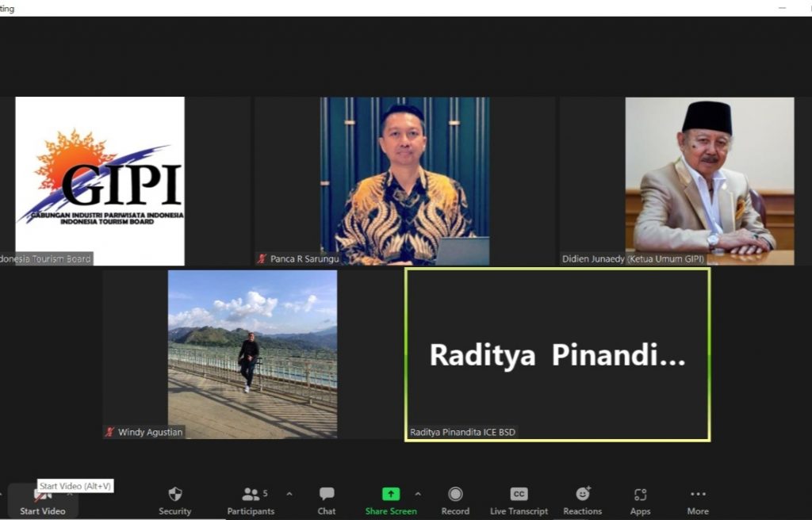Viewport: 812px width, 520px height.
Task: Open the More options menu
Action: [698, 500]
